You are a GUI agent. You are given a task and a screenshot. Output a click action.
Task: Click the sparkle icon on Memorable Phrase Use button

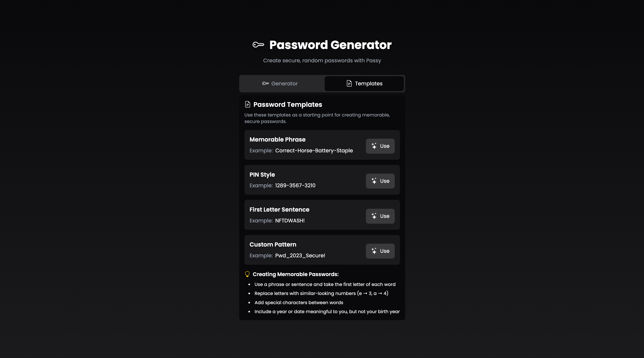click(374, 146)
